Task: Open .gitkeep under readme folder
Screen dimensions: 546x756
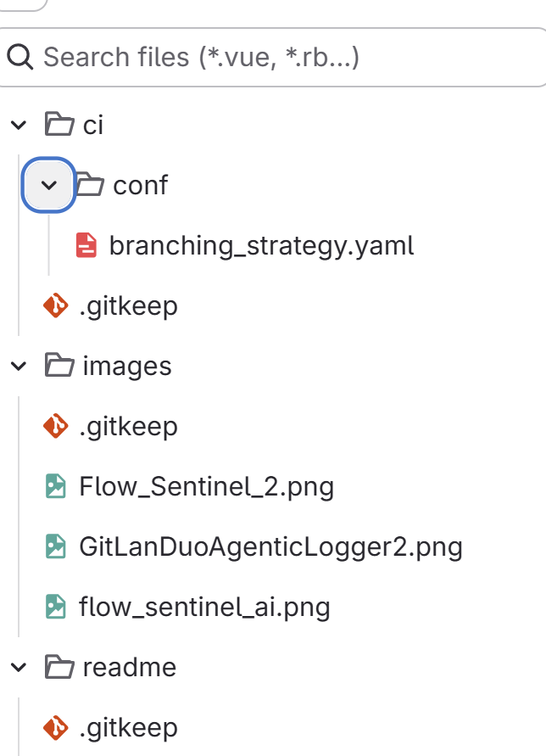Action: click(128, 727)
